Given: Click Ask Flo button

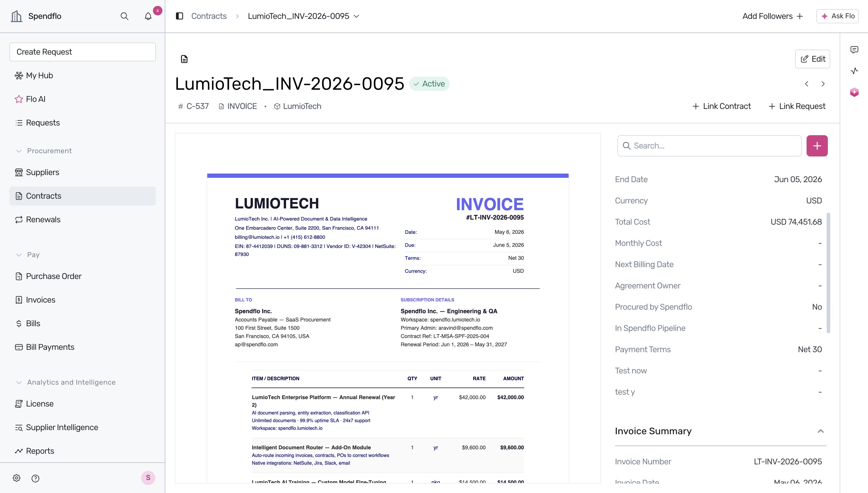Looking at the screenshot, I should pyautogui.click(x=837, y=16).
